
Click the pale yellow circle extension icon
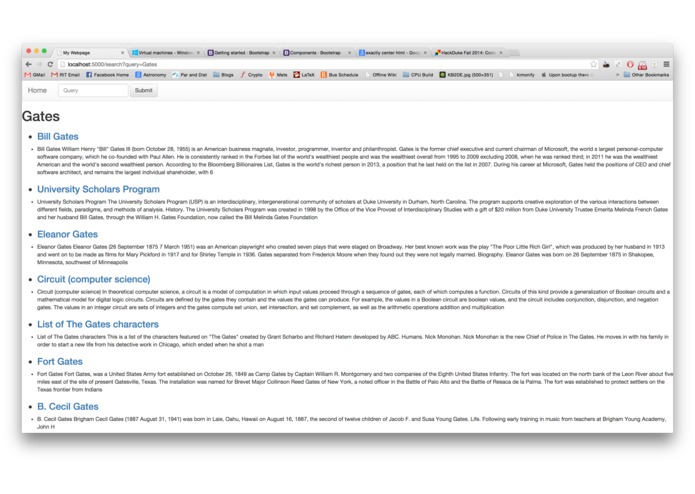[654, 64]
